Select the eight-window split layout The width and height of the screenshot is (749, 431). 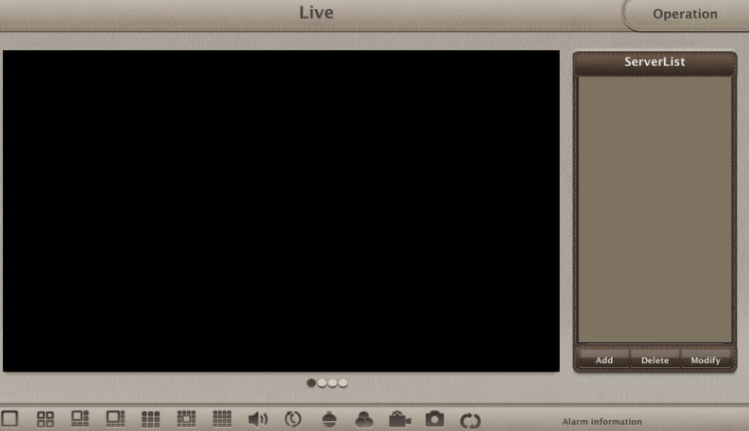pyautogui.click(x=115, y=420)
